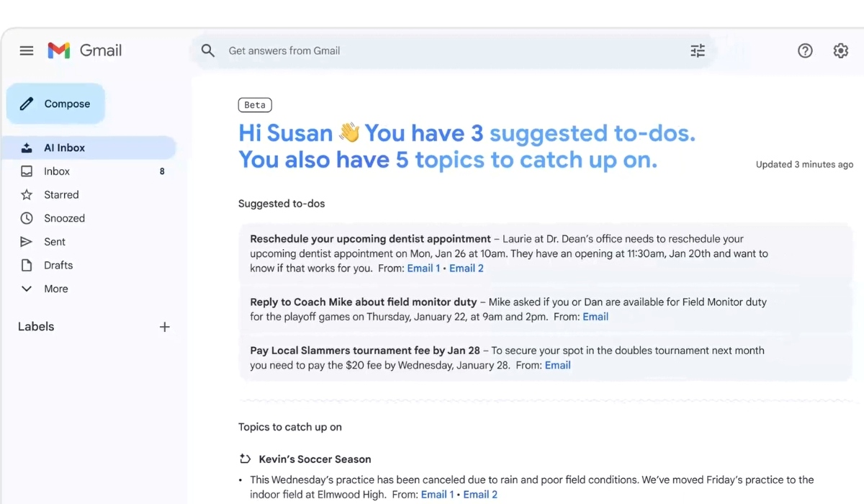
Task: Open the Snoozed folder
Action: coord(64,218)
